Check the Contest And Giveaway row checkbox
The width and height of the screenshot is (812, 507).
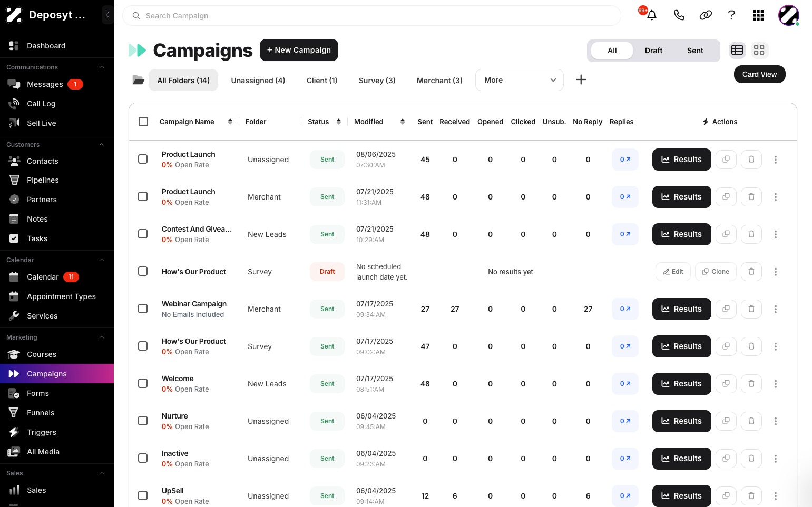tap(143, 234)
